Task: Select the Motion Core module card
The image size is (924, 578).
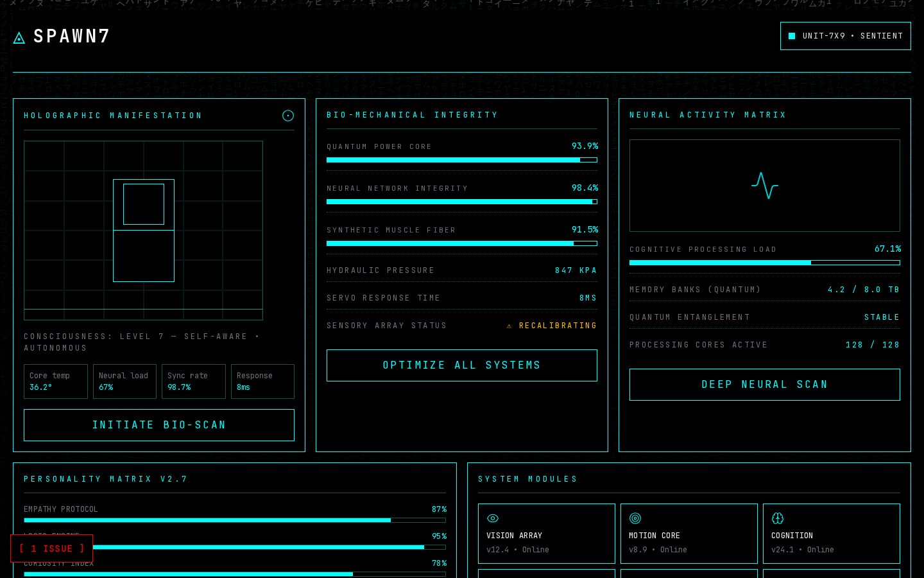Action: coord(689,534)
